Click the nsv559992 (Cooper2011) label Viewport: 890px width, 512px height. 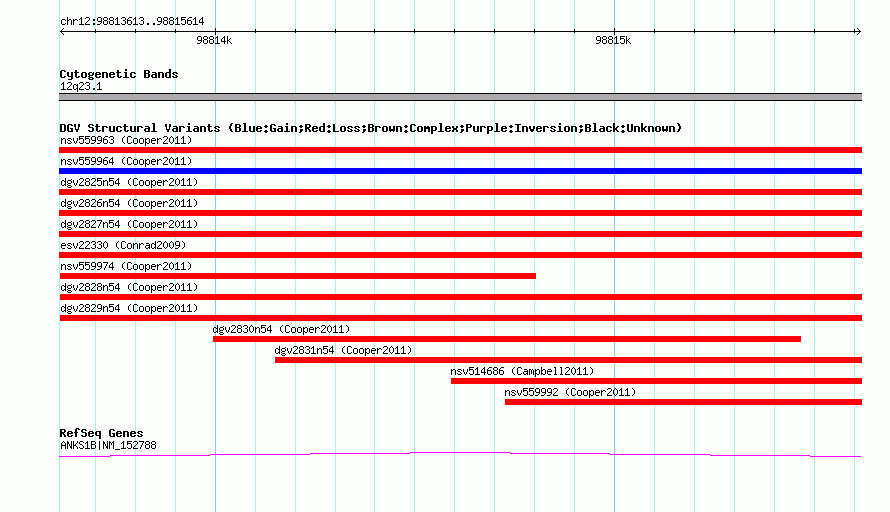[570, 392]
